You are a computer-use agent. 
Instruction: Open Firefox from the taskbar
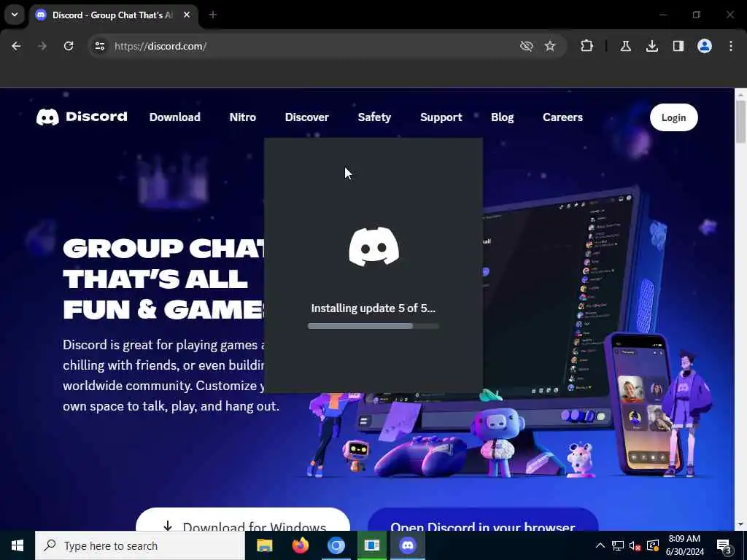point(300,545)
